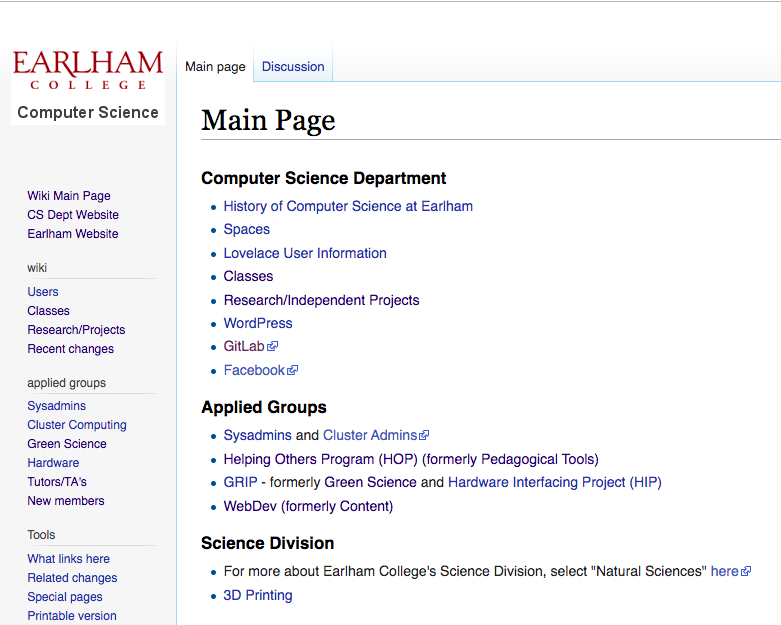Open Hardware Interfacing Project (HIP) link
781x625 pixels.
point(554,482)
